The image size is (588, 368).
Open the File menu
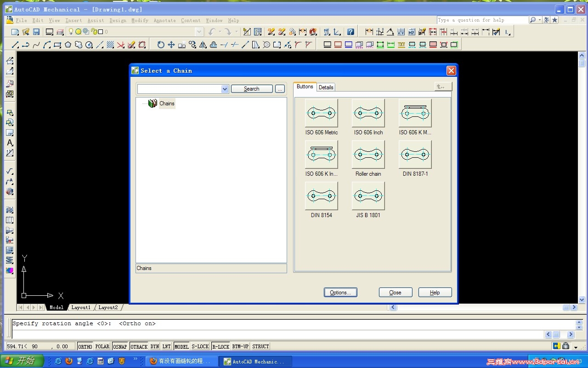(x=21, y=20)
